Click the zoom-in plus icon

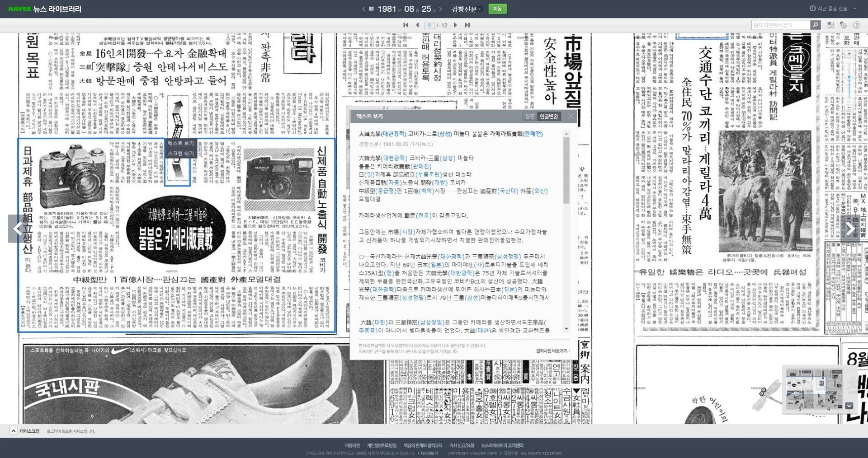point(849,54)
